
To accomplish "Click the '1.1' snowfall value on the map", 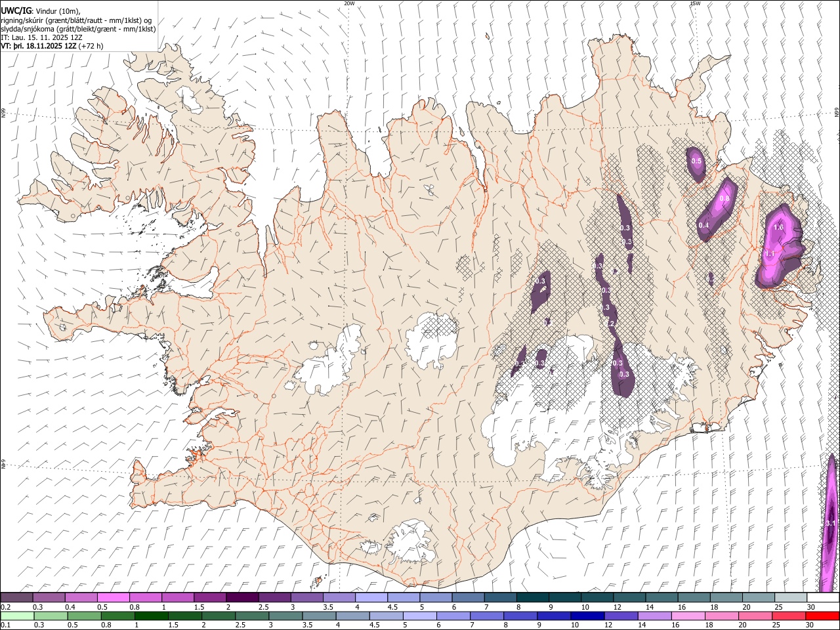I will [x=770, y=253].
